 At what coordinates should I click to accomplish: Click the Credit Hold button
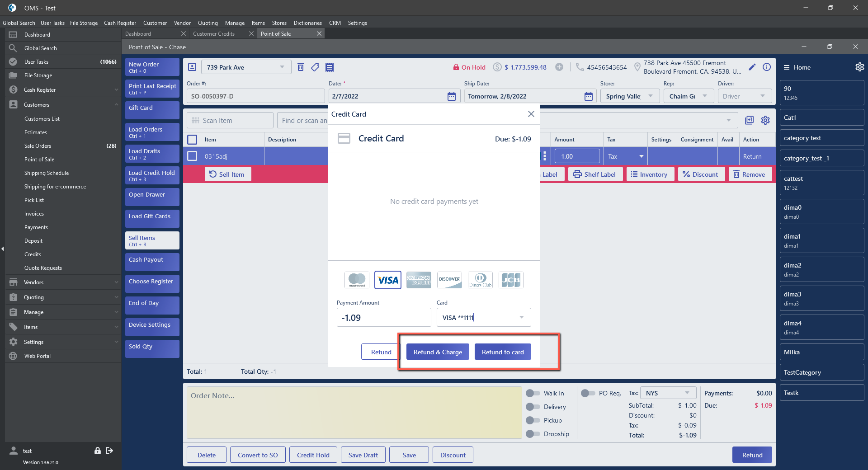tap(313, 455)
